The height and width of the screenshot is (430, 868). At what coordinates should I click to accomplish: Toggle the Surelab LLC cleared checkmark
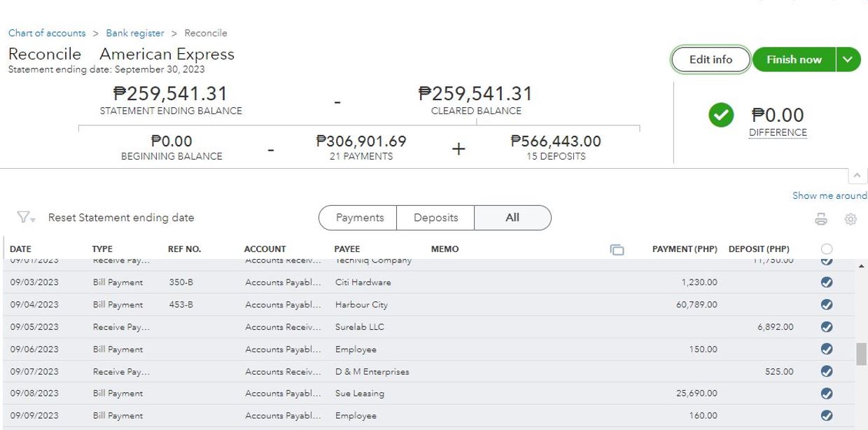point(827,327)
